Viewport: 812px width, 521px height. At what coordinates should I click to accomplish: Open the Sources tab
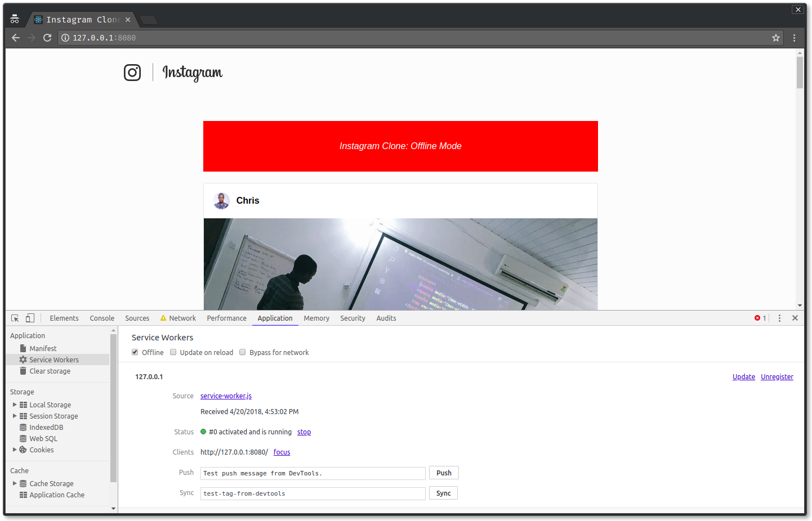[x=137, y=318]
